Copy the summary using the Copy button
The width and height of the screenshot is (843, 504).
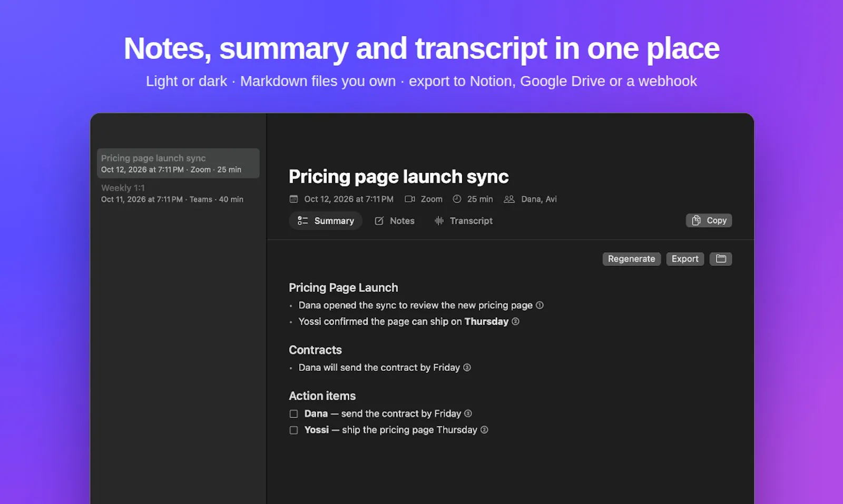[709, 220]
